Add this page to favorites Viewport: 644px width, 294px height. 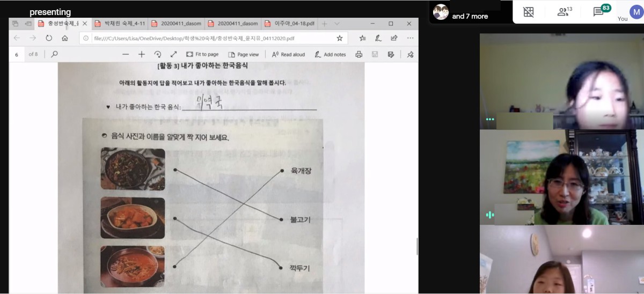click(339, 38)
